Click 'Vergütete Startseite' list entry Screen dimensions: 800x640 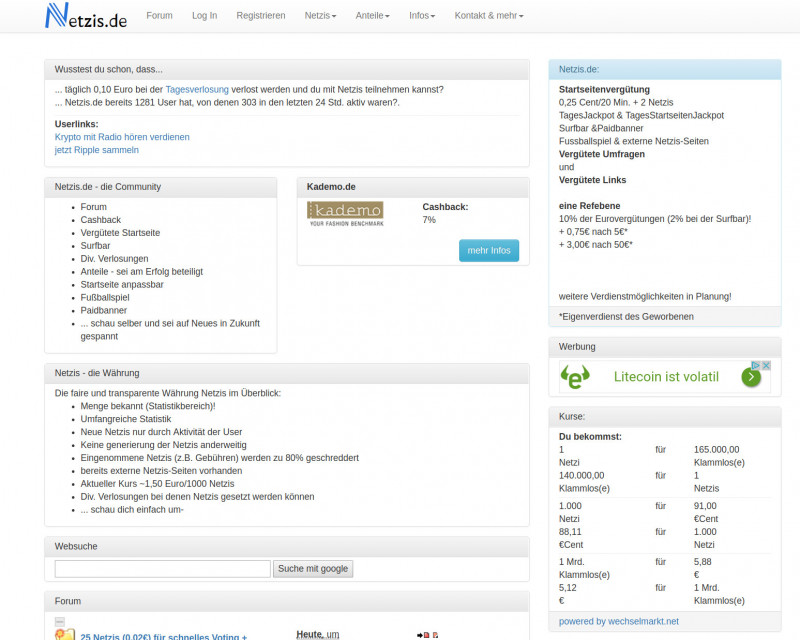pos(120,232)
